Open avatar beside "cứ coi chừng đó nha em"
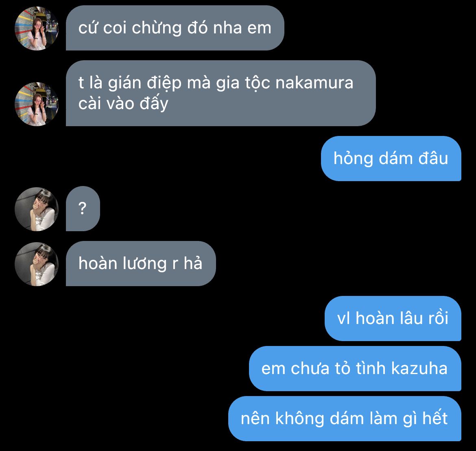 point(37,28)
